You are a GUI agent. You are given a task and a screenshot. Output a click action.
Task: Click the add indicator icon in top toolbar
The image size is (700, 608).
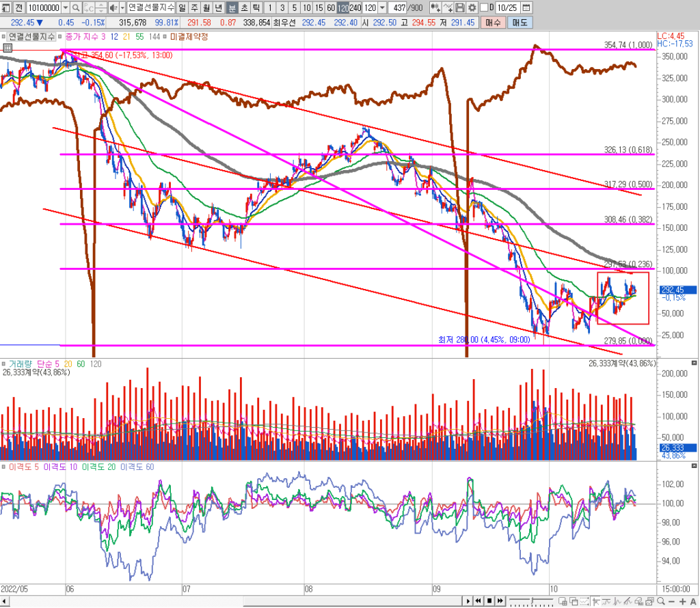(x=435, y=8)
